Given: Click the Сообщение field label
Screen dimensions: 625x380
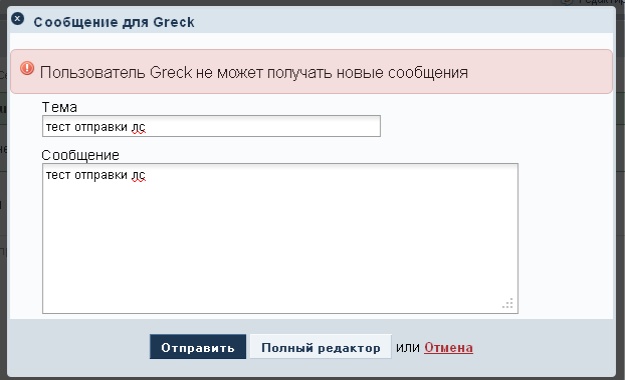Looking at the screenshot, I should click(x=80, y=155).
